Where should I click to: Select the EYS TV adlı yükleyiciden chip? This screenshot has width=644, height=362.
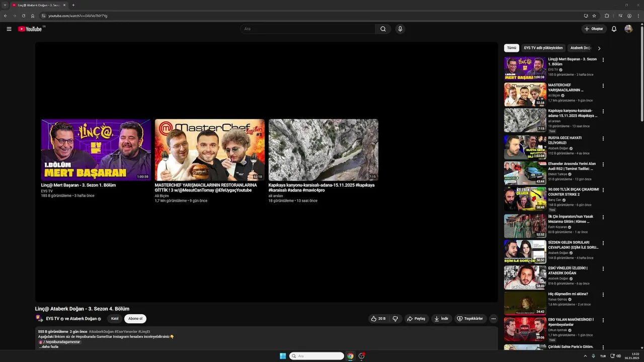[543, 48]
